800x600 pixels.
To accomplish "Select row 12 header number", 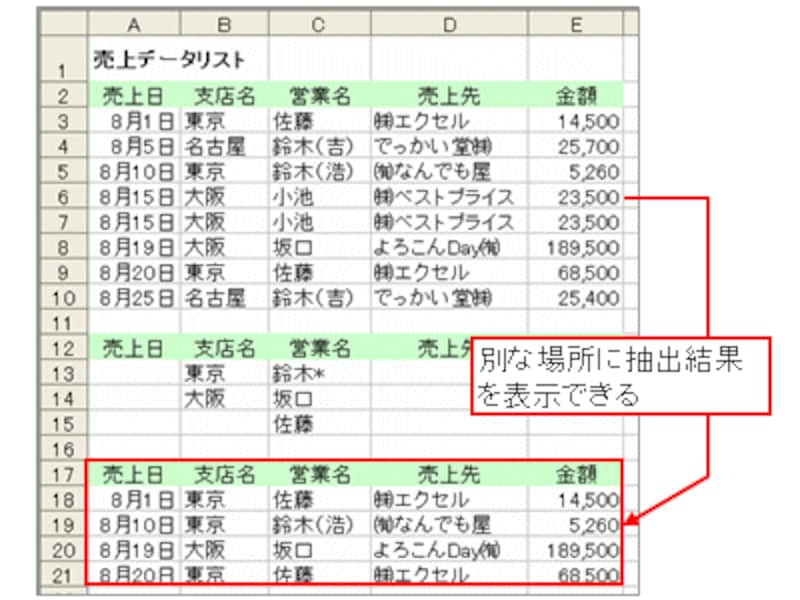I will pos(63,348).
